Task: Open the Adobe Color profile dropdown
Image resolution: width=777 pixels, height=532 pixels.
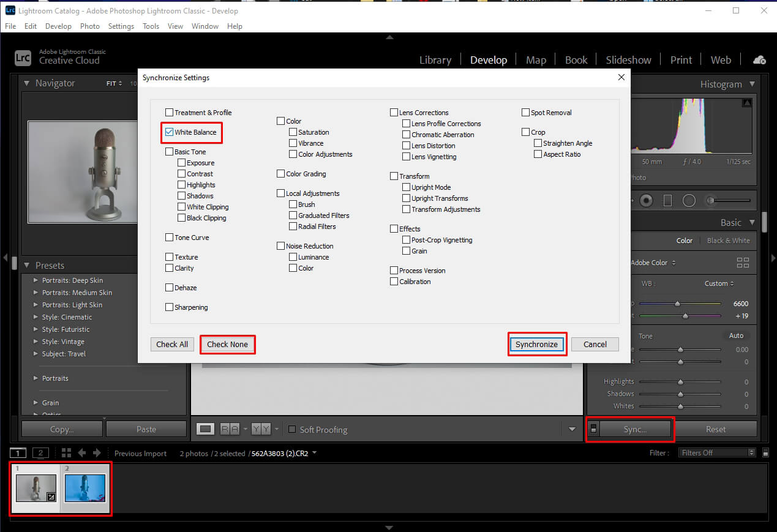Action: (x=653, y=263)
